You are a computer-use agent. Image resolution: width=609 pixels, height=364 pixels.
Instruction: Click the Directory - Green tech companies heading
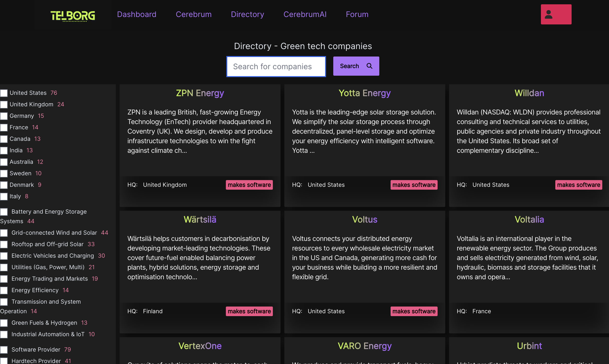(303, 46)
